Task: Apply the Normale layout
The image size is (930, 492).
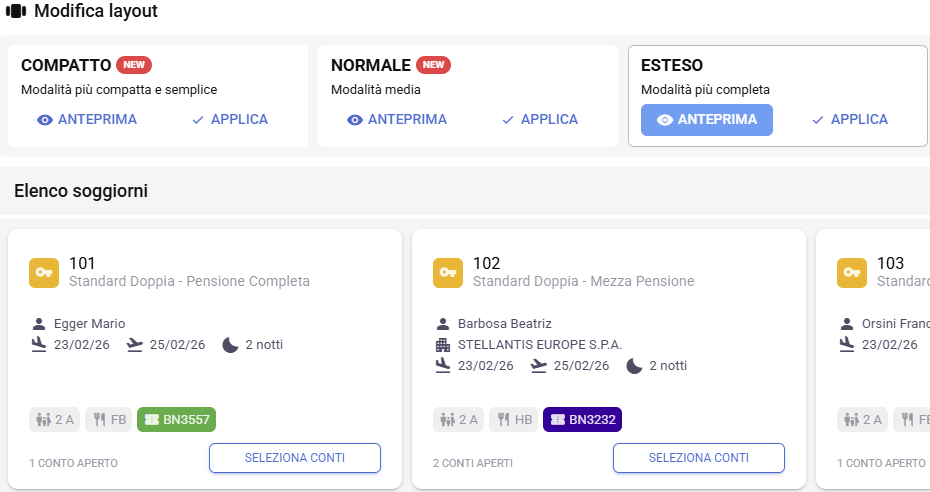Action: click(x=540, y=120)
